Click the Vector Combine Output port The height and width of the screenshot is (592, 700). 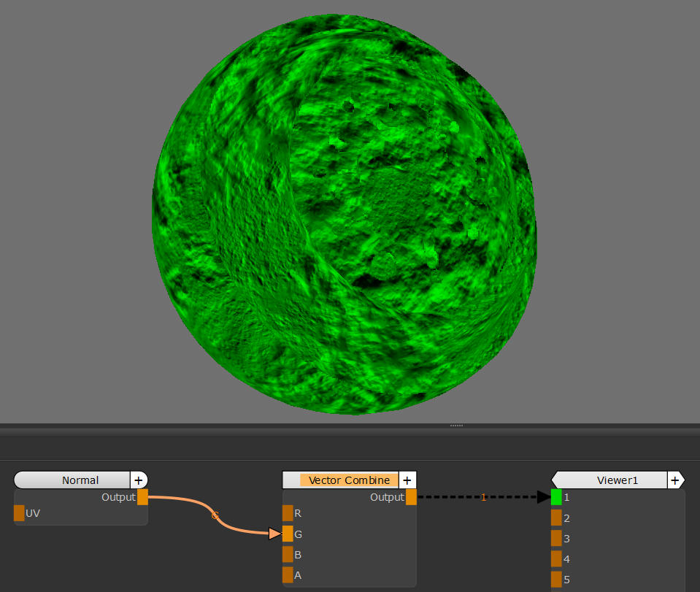point(411,497)
